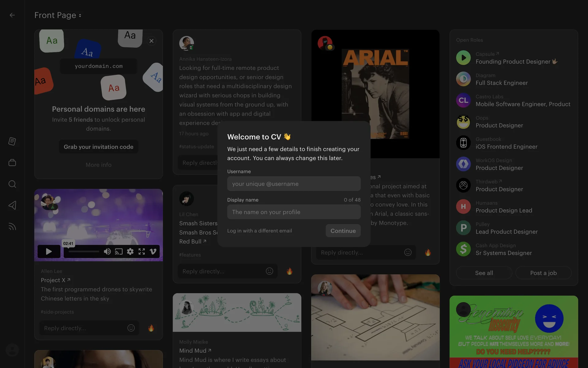Screen dimensions: 588x368
Task: Mute the video volume icon
Action: click(x=107, y=252)
